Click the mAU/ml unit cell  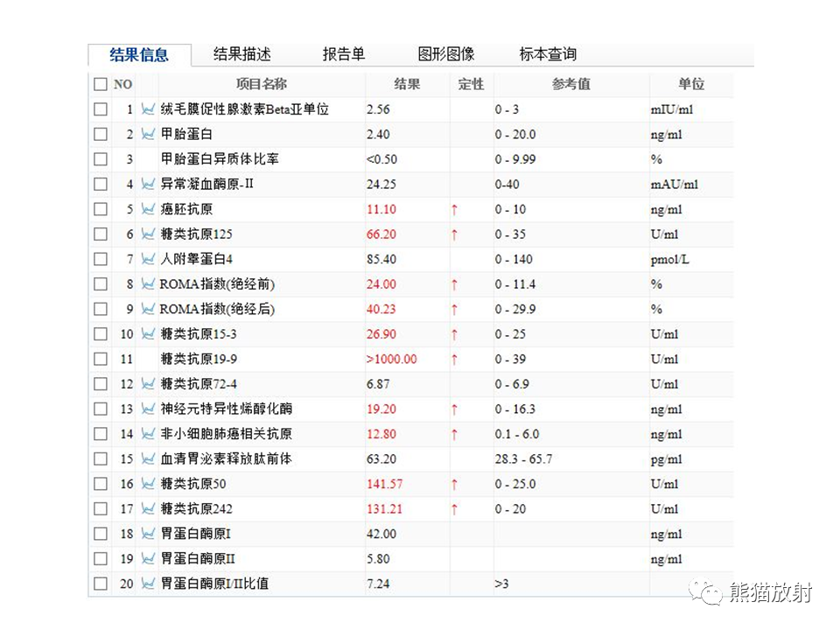tap(675, 185)
